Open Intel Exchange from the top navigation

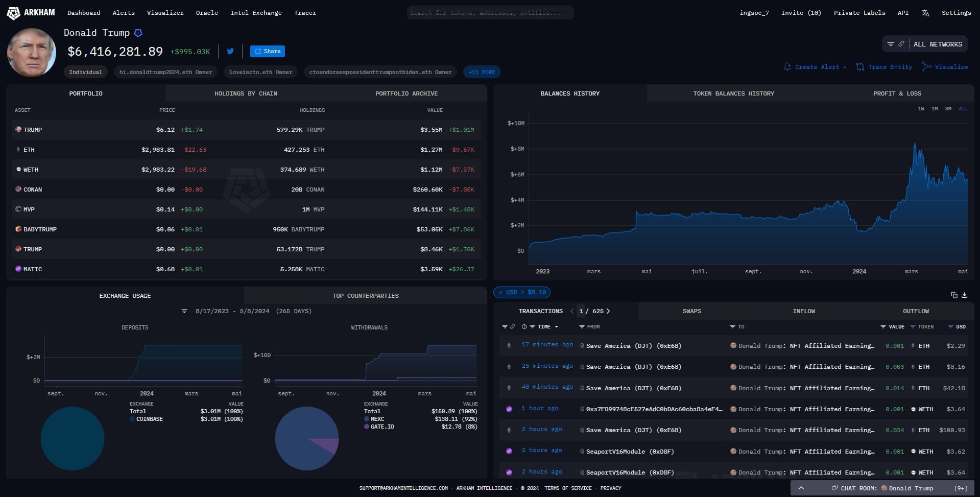coord(256,13)
